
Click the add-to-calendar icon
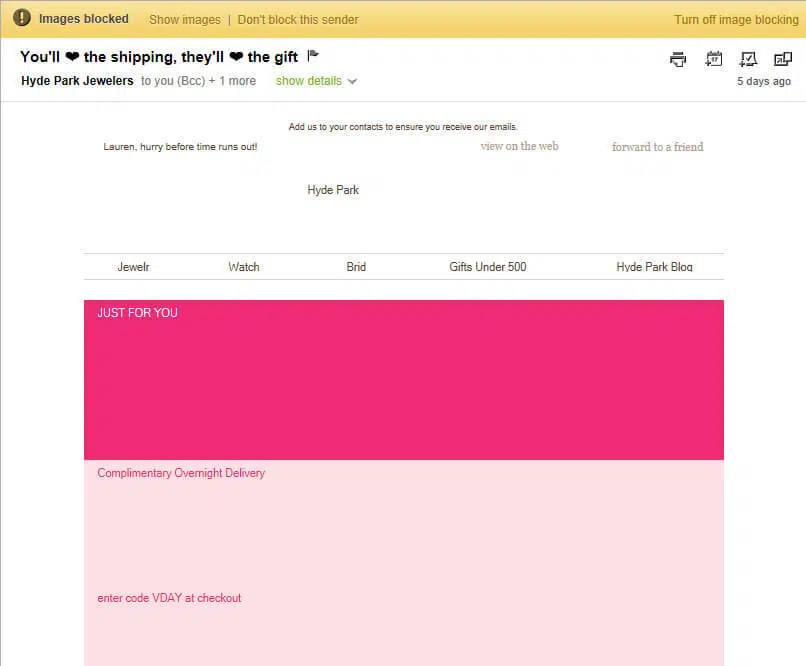click(714, 59)
